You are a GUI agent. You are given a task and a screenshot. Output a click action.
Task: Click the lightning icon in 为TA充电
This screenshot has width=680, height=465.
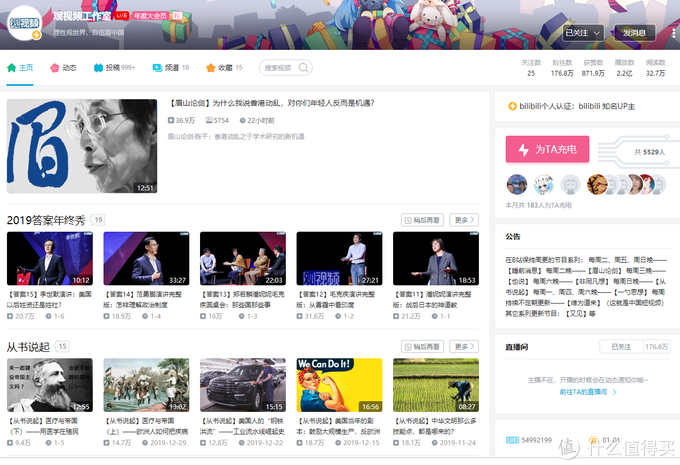[523, 150]
